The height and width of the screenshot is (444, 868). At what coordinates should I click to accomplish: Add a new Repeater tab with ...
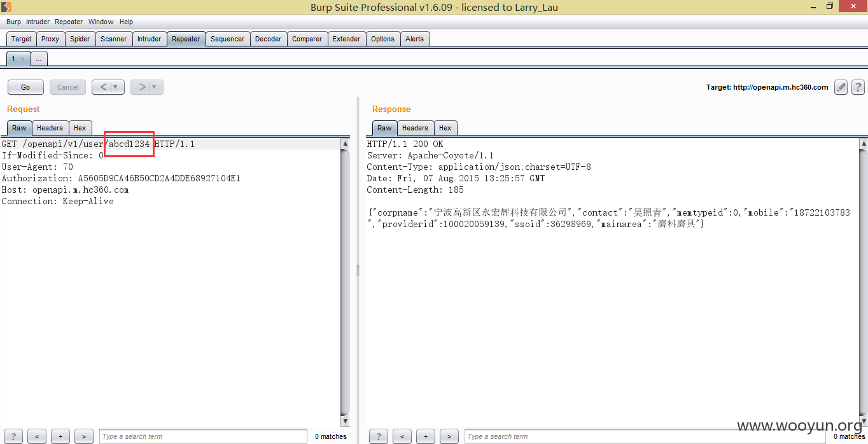point(39,59)
